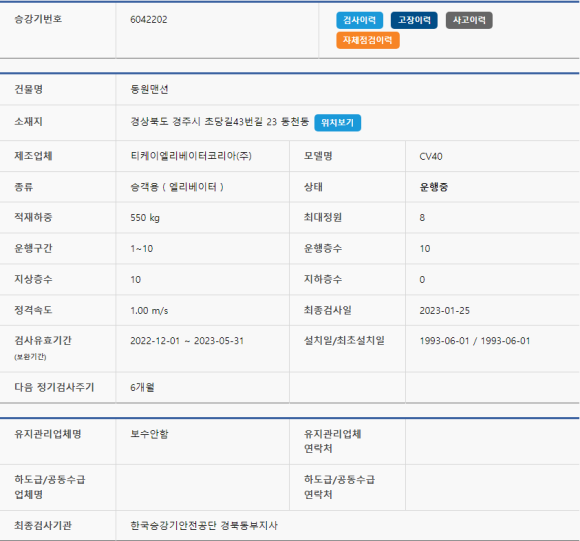This screenshot has height=541, width=580.
Task: Click the 최대정원 label
Action: tap(323, 217)
